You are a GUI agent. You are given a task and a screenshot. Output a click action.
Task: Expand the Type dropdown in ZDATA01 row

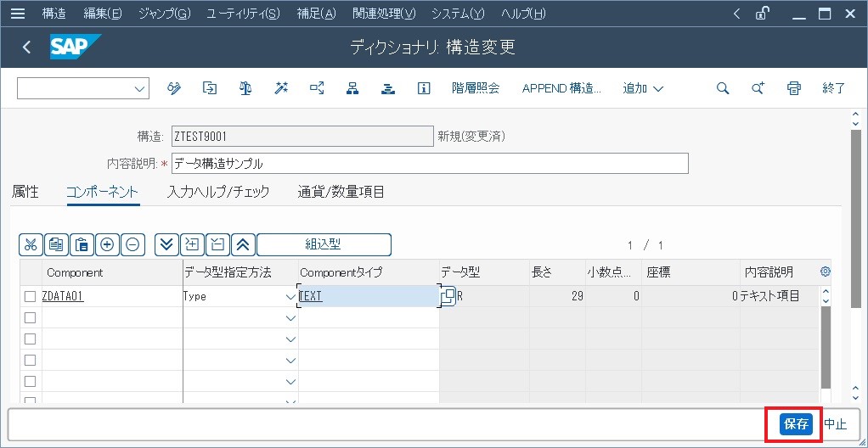pos(290,297)
